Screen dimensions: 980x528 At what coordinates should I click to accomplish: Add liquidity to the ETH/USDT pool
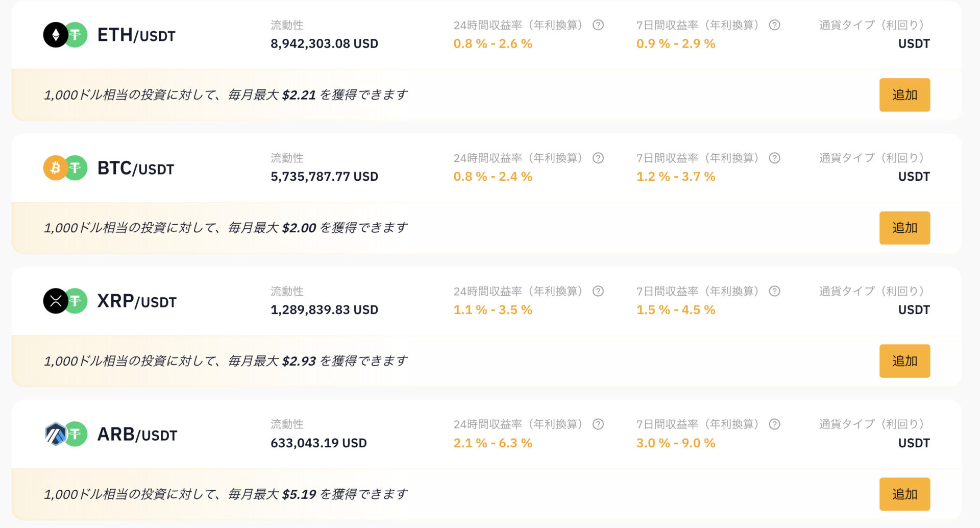904,95
